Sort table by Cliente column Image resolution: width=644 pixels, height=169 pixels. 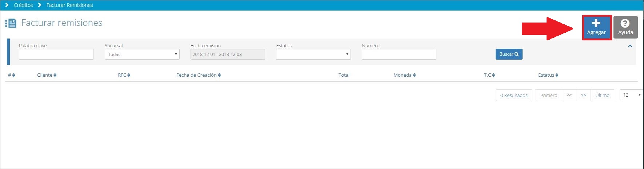click(x=47, y=75)
